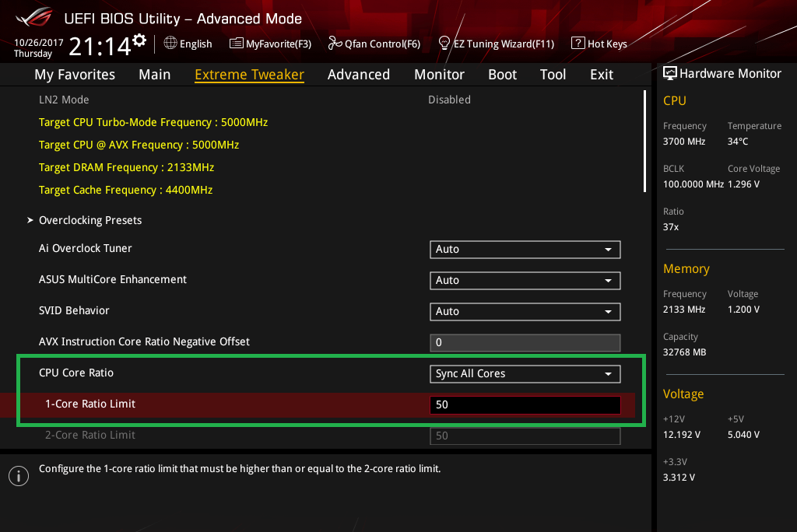Select the SVID Behavior label
The width and height of the screenshot is (797, 532).
click(x=74, y=310)
